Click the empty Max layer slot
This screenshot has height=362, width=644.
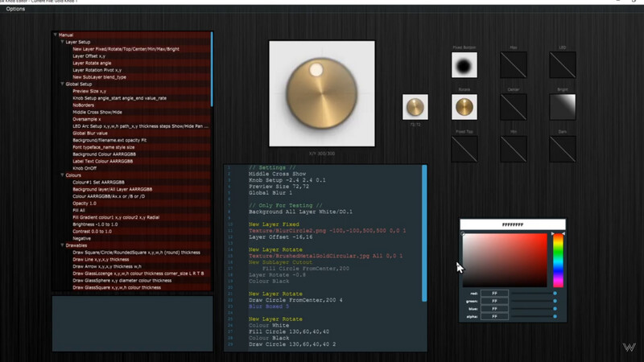(x=514, y=65)
